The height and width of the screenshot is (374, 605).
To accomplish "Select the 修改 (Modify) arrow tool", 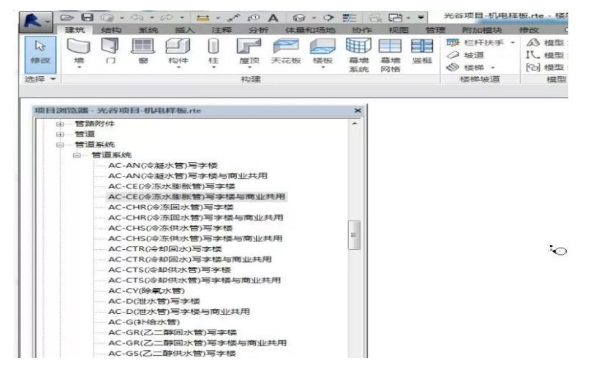I will coord(41,54).
